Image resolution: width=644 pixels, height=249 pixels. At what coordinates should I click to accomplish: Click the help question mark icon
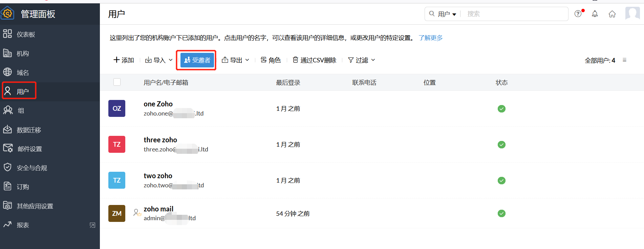(578, 14)
